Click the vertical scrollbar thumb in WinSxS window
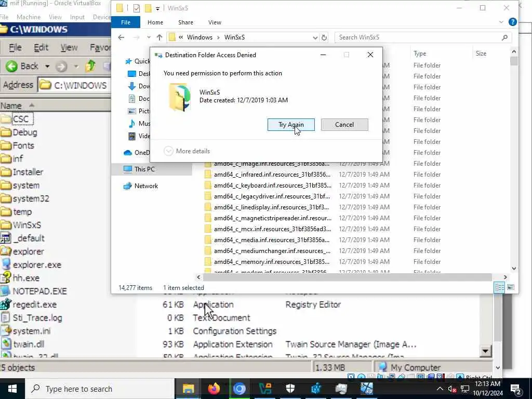The width and height of the screenshot is (532, 399). pos(514,61)
